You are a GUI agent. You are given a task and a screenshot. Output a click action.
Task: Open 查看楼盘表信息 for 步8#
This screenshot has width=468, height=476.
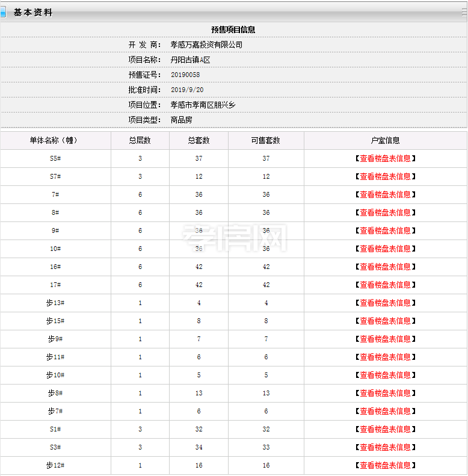tap(385, 393)
